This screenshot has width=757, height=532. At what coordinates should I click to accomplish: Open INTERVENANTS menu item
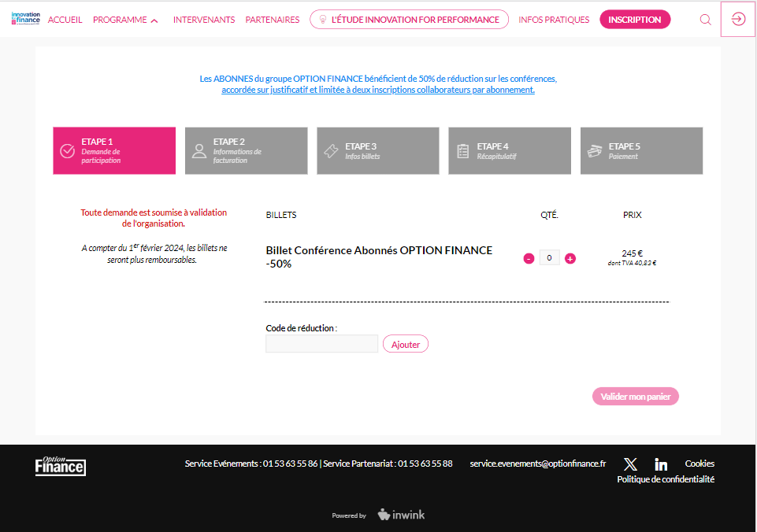204,20
